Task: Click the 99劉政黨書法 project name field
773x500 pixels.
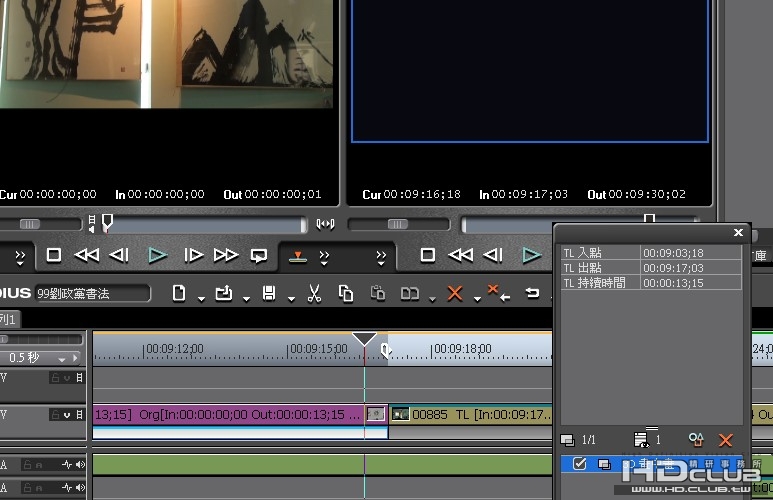Action: click(93, 294)
